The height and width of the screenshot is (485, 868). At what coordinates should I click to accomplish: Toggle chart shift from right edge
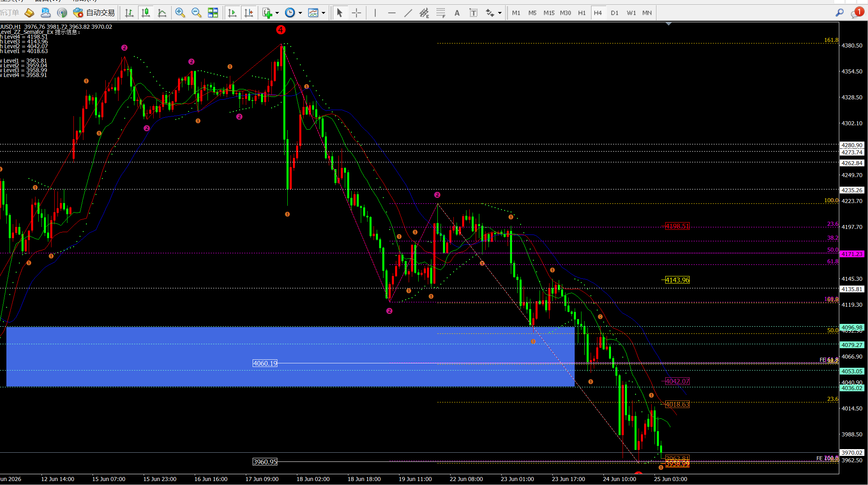point(249,13)
